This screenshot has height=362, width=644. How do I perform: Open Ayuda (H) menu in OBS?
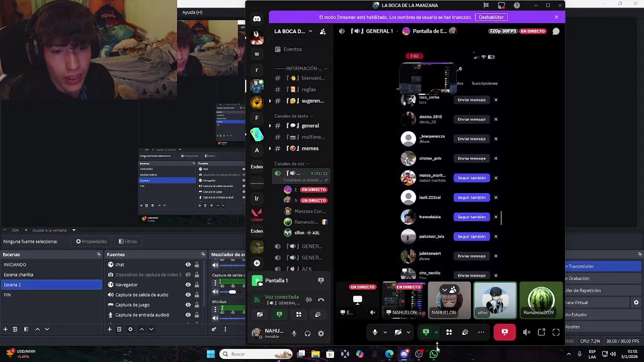point(192,12)
